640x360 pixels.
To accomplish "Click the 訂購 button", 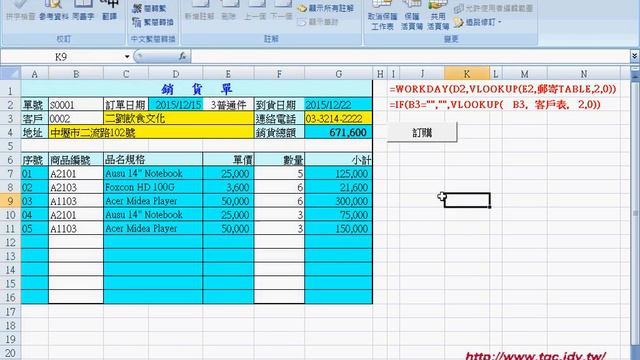I will (422, 133).
